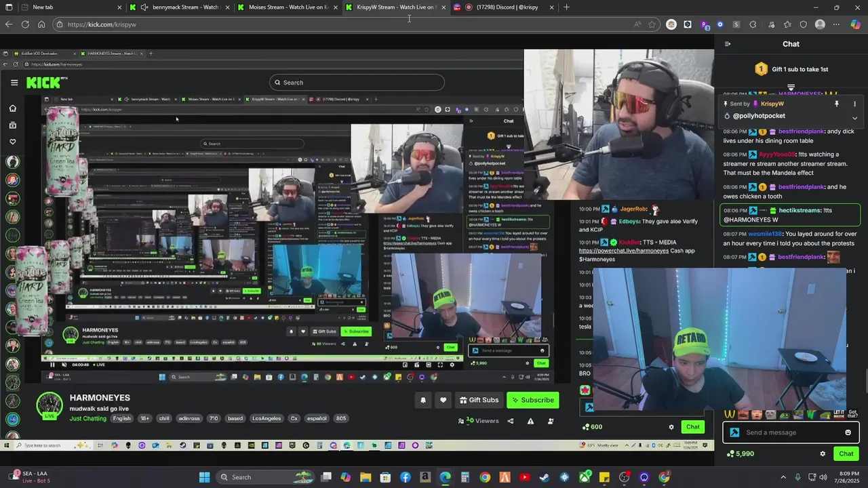The image size is (868, 488).
Task: Open Browse icon in Kick sidebar
Action: (x=12, y=125)
